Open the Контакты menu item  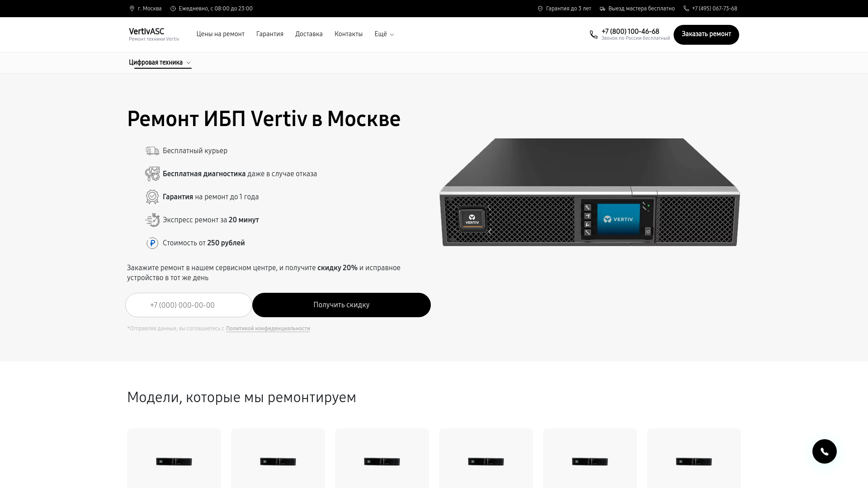[x=349, y=34]
